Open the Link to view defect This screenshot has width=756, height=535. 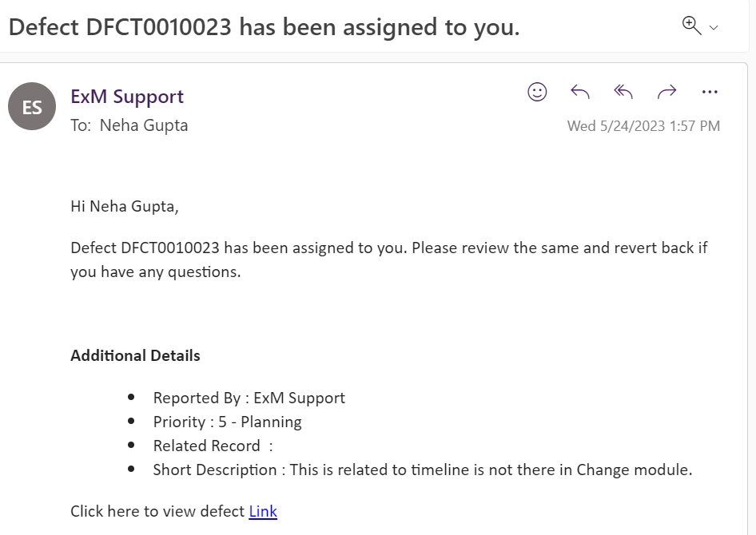(263, 511)
